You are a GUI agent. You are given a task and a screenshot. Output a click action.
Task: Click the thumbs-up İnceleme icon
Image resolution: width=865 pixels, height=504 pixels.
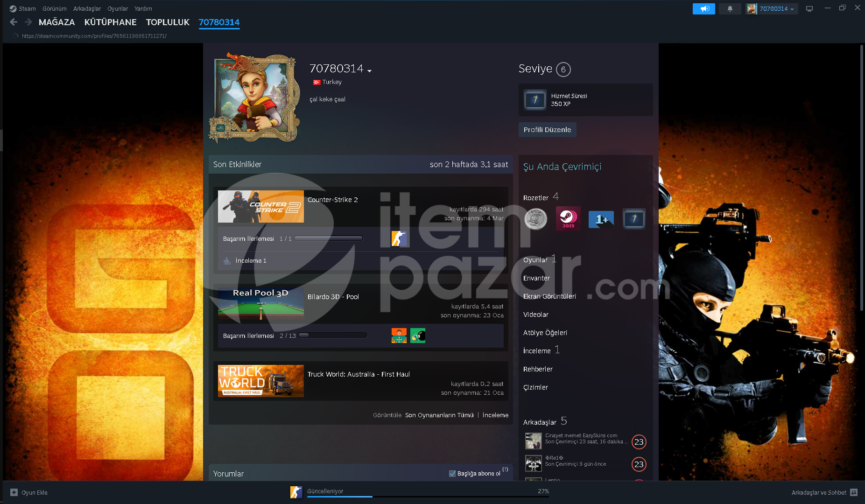[227, 261]
